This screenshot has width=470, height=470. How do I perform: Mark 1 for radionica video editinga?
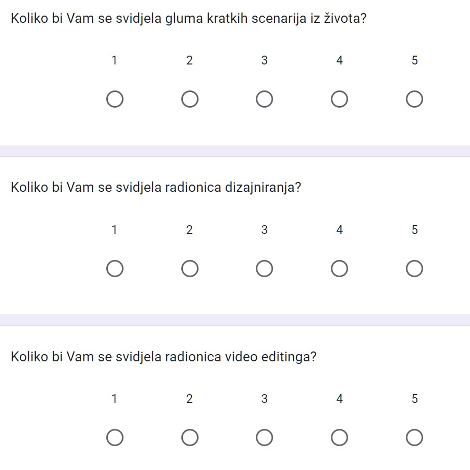pos(115,437)
